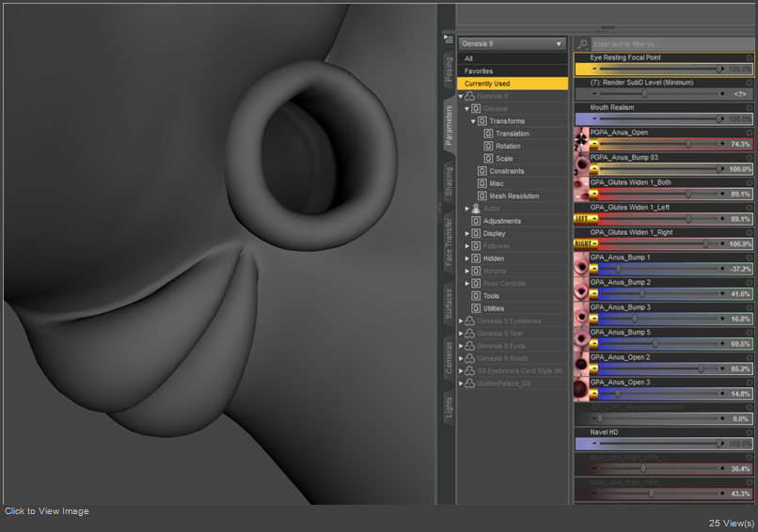Click the Translation group icon

[x=488, y=133]
